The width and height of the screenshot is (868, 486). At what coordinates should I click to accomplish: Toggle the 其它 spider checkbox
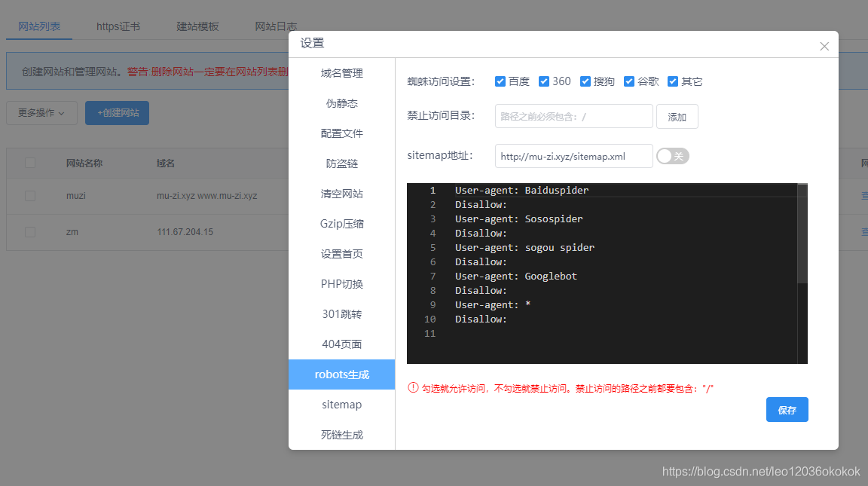pos(673,81)
